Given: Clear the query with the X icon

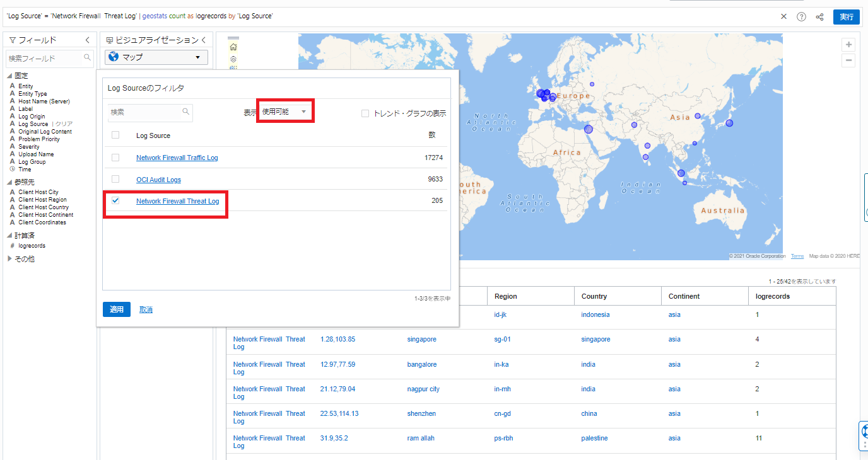Looking at the screenshot, I should click(x=783, y=16).
